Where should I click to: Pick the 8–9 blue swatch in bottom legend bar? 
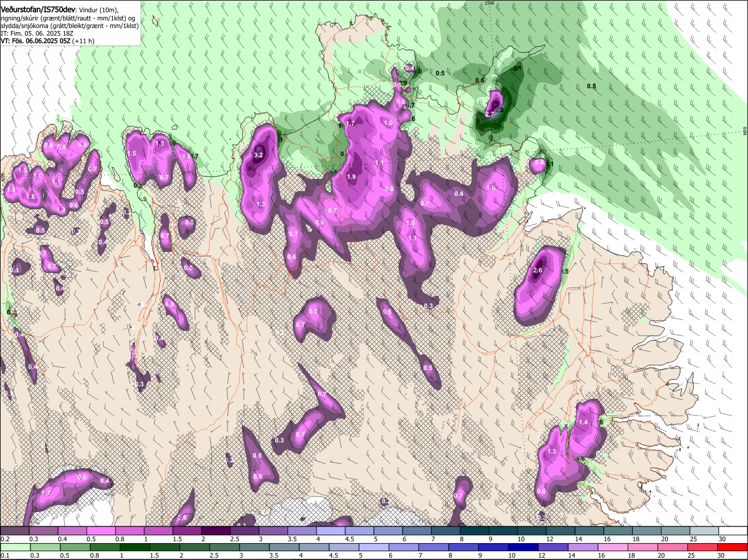click(463, 547)
